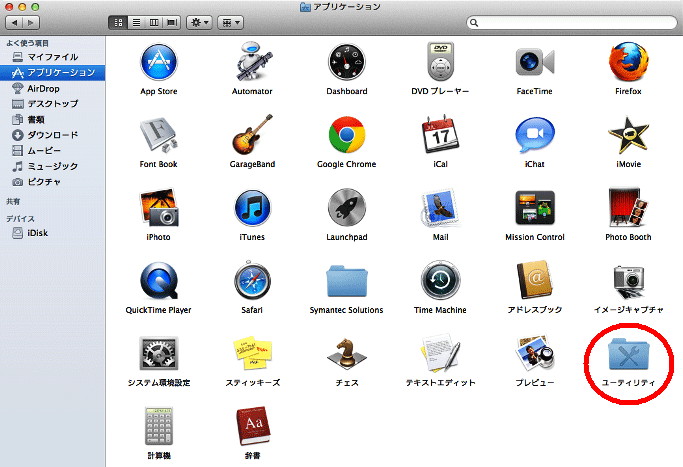Click the イメージキャプチャ camera icon
Screen dimensions: 683x467
pos(628,281)
